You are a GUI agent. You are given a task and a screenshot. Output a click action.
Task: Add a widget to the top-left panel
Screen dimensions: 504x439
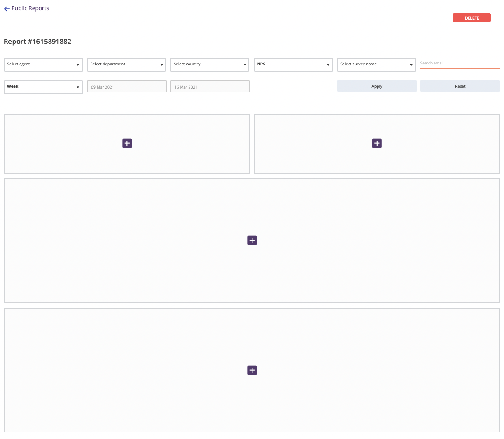click(127, 143)
